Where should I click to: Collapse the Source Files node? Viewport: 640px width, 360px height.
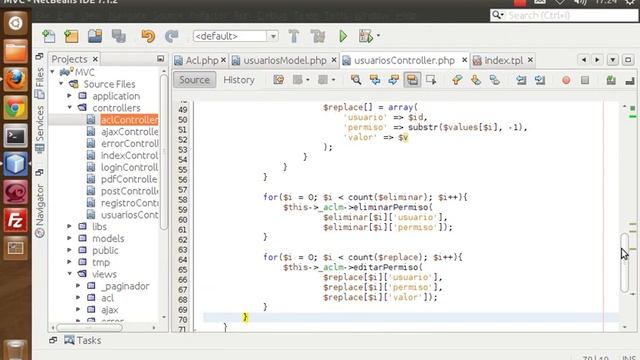[61, 84]
